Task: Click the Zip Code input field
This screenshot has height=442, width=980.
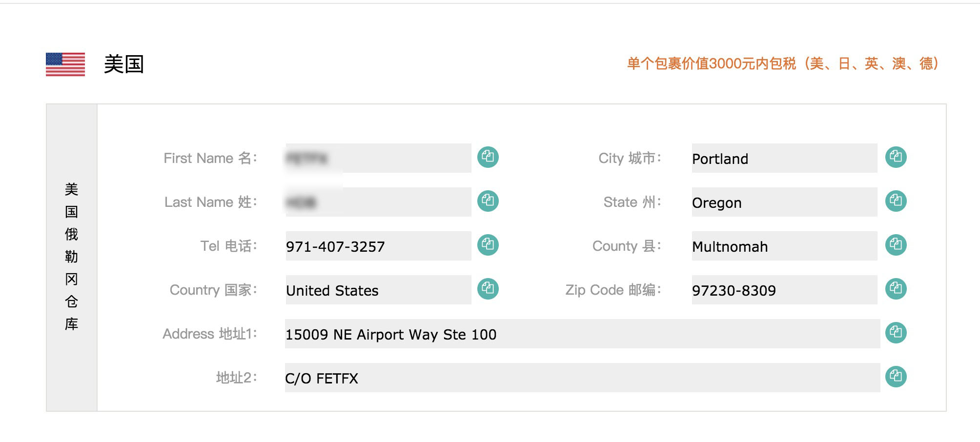Action: [784, 290]
